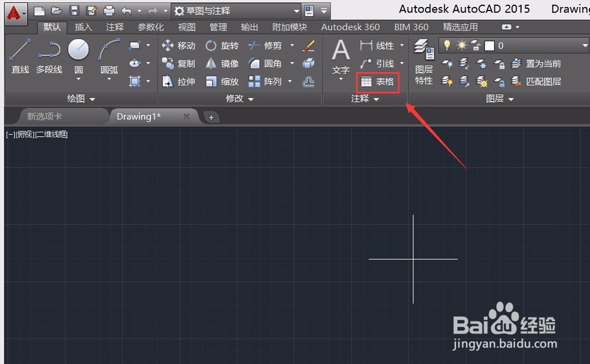
Task: Expand the 图层 panel
Action: click(499, 99)
